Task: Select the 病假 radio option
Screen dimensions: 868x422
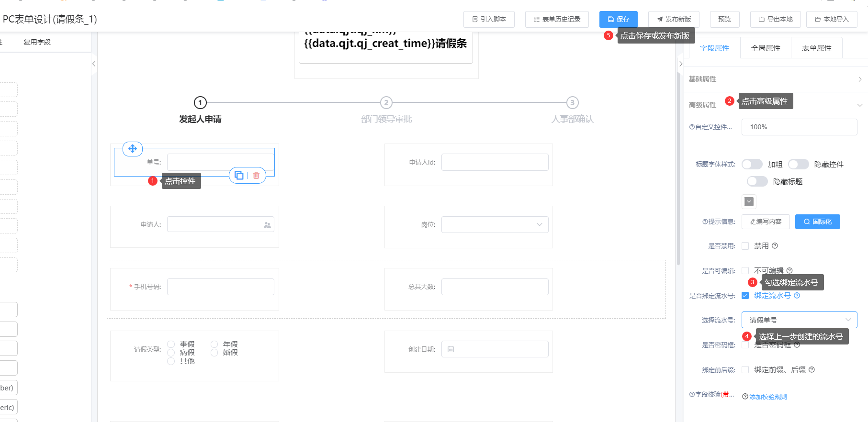Action: pyautogui.click(x=171, y=353)
